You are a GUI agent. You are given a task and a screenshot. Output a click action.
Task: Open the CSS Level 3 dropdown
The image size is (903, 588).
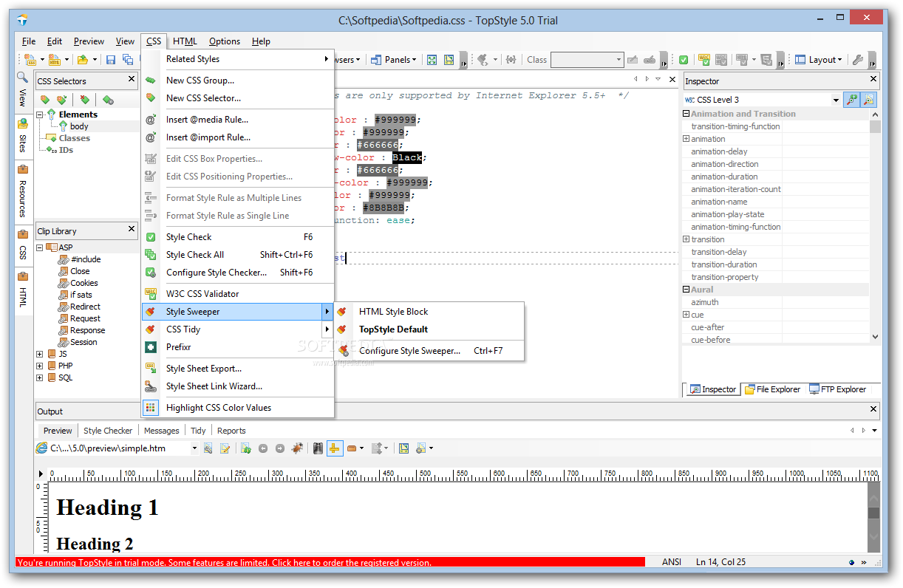[x=836, y=100]
